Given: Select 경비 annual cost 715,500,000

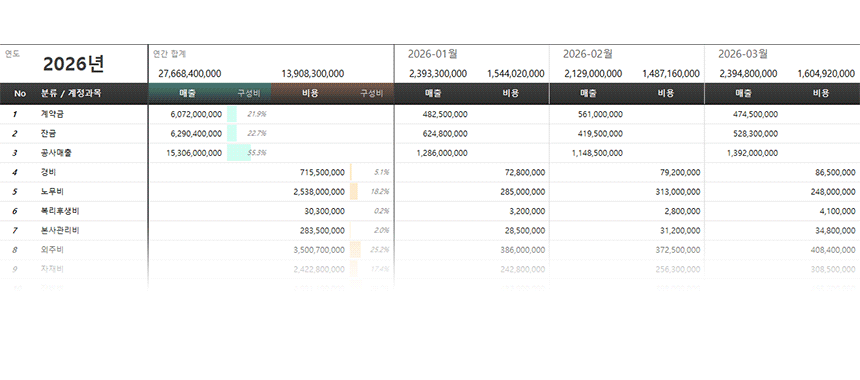Looking at the screenshot, I should 322,172.
